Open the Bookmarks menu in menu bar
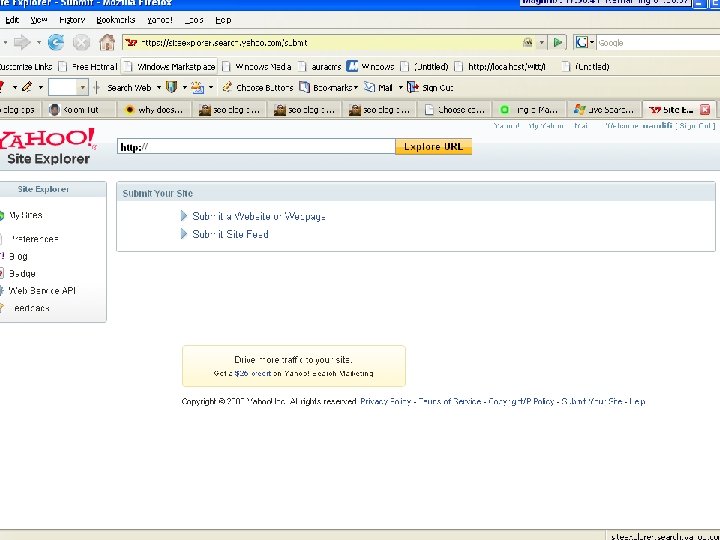The image size is (720, 540). (x=116, y=20)
